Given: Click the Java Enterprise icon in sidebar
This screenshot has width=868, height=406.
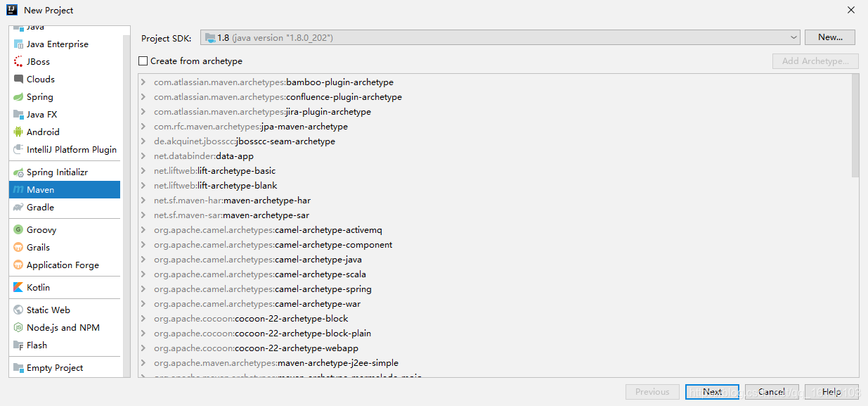Looking at the screenshot, I should click(x=18, y=44).
